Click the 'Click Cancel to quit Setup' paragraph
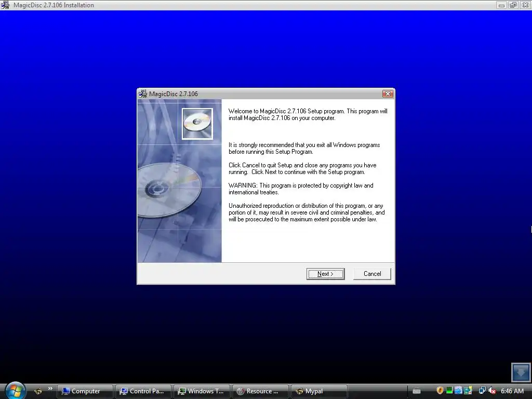 302,169
